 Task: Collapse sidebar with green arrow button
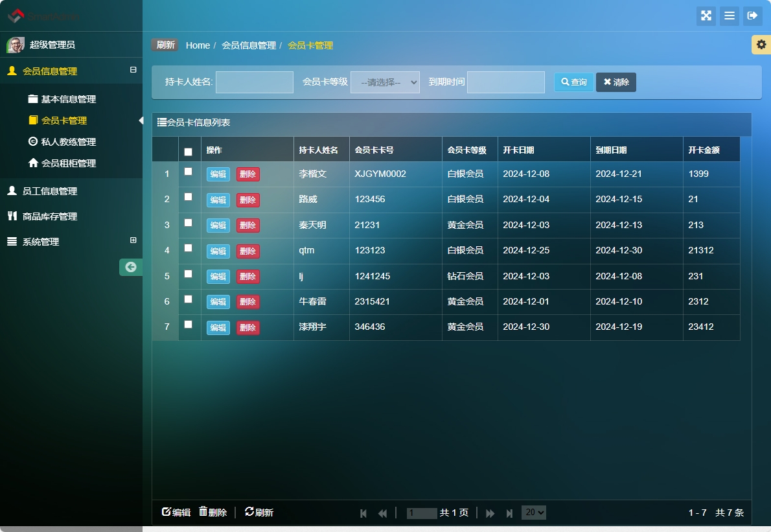pos(131,267)
